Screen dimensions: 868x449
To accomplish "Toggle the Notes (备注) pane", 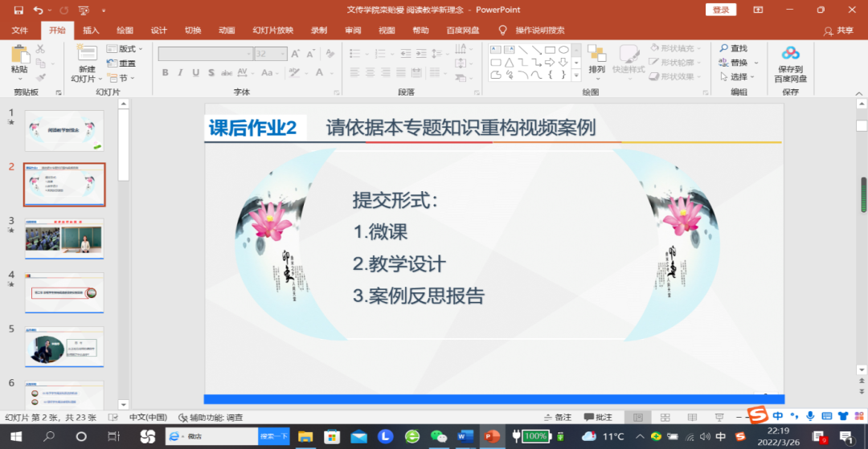I will tap(557, 418).
